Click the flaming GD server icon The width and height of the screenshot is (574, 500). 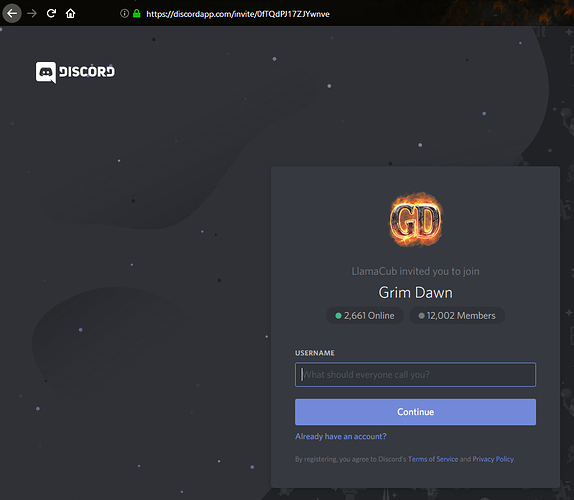point(415,220)
